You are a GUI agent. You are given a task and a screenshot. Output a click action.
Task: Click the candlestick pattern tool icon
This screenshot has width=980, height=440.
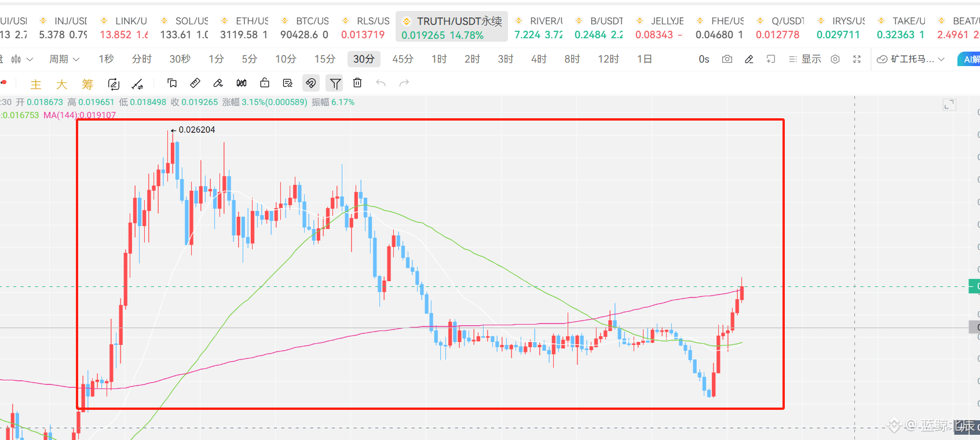coord(242,83)
